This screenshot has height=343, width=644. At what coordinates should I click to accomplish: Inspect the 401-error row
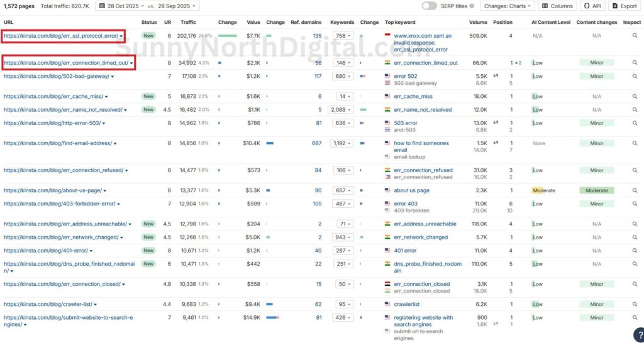(x=635, y=251)
